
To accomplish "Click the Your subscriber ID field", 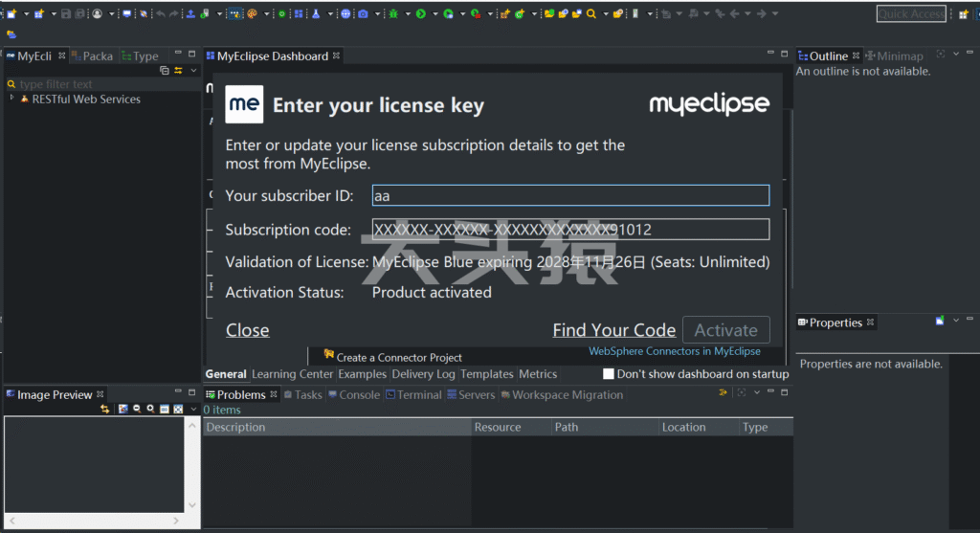I will [x=570, y=195].
